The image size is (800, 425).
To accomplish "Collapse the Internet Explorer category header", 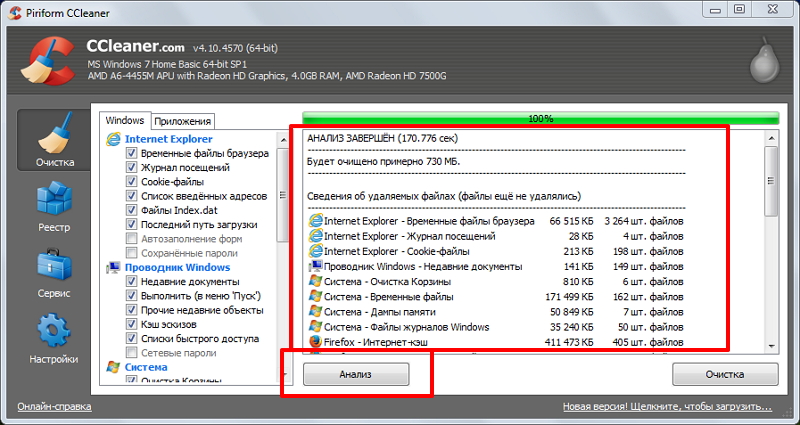I will [168, 140].
